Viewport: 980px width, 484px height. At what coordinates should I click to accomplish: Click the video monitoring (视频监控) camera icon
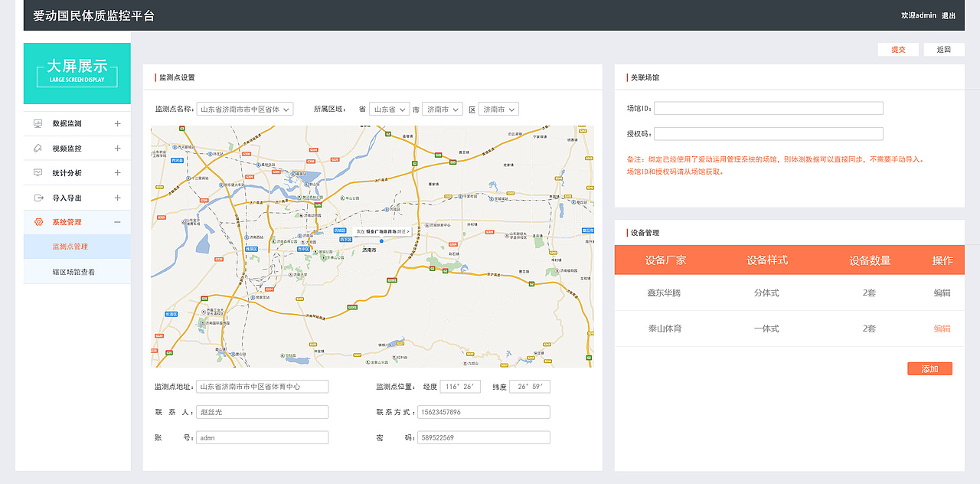(38, 148)
